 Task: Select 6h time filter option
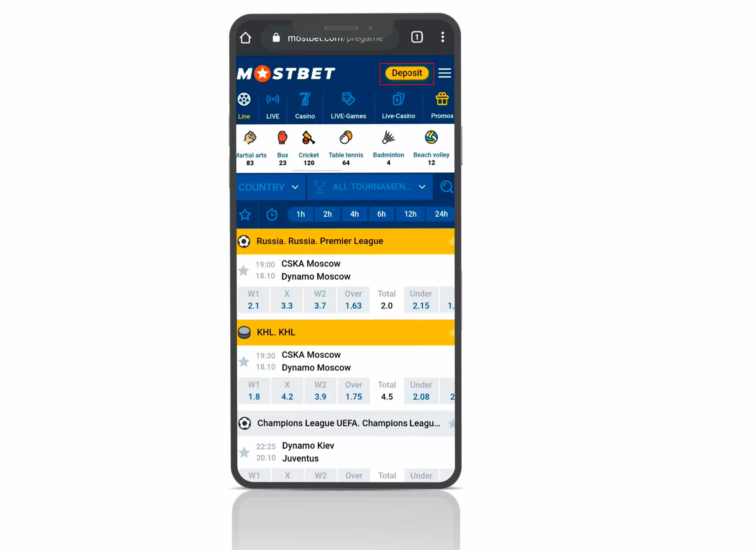tap(381, 213)
